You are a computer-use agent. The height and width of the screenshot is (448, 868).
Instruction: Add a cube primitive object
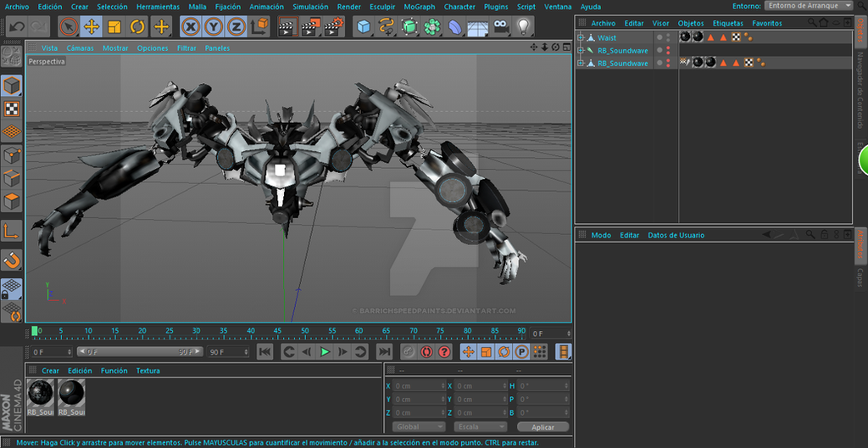364,26
